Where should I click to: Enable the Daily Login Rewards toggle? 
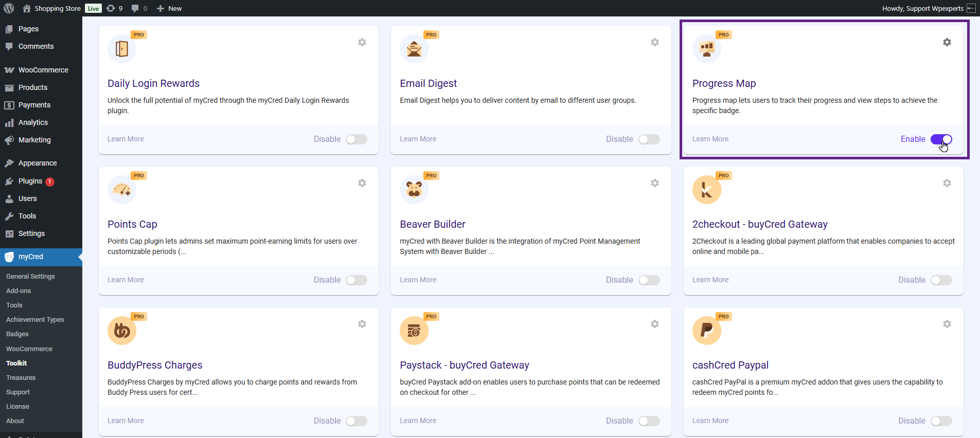[357, 139]
